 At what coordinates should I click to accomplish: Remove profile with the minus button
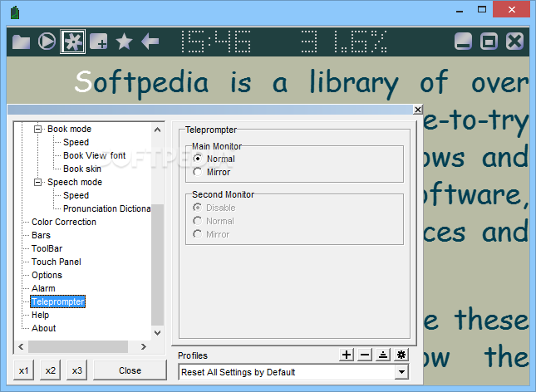coord(365,355)
